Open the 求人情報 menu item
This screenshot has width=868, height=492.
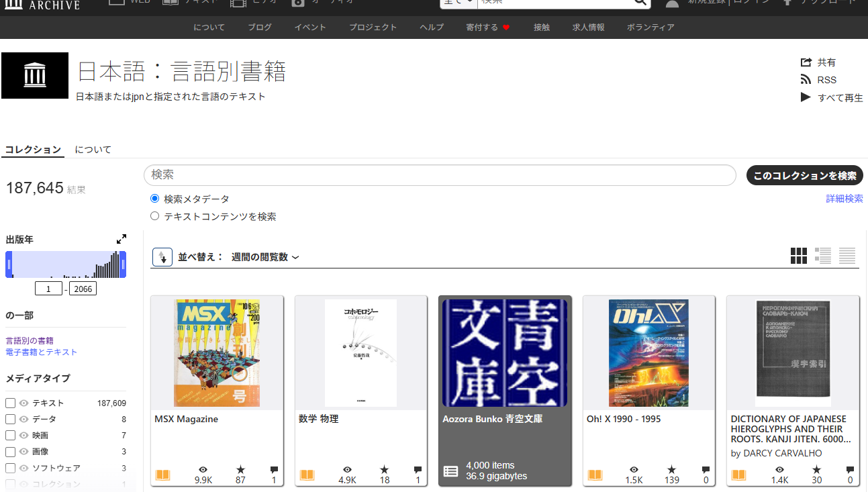[589, 28]
